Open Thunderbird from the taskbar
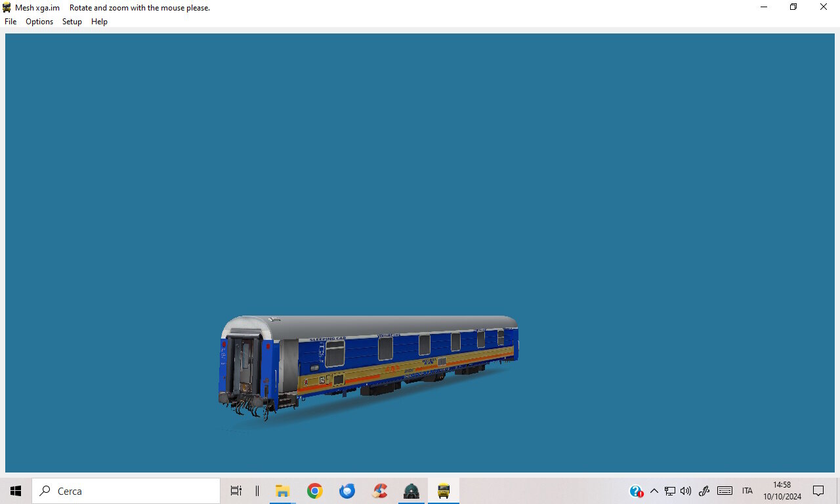This screenshot has height=504, width=840. (347, 491)
